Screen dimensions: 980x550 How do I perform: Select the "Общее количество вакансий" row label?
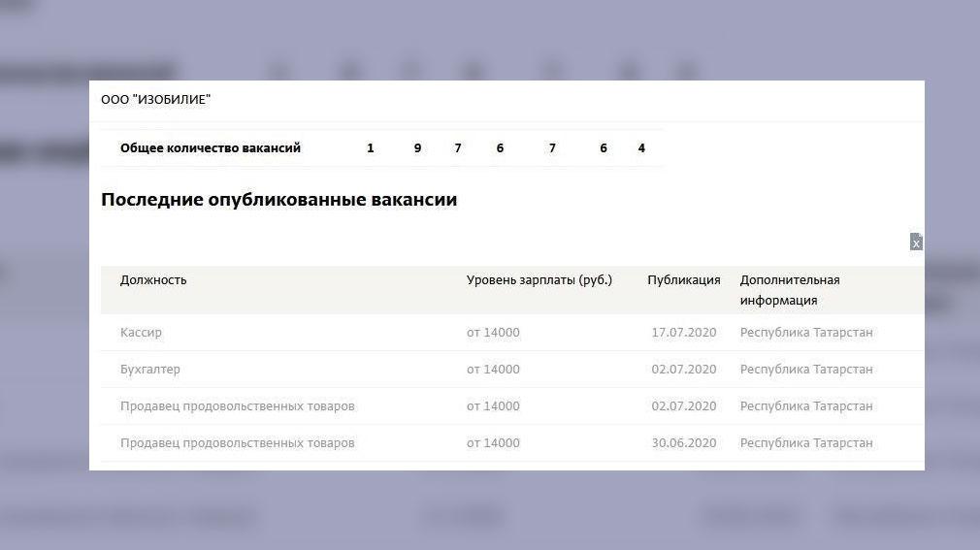210,148
